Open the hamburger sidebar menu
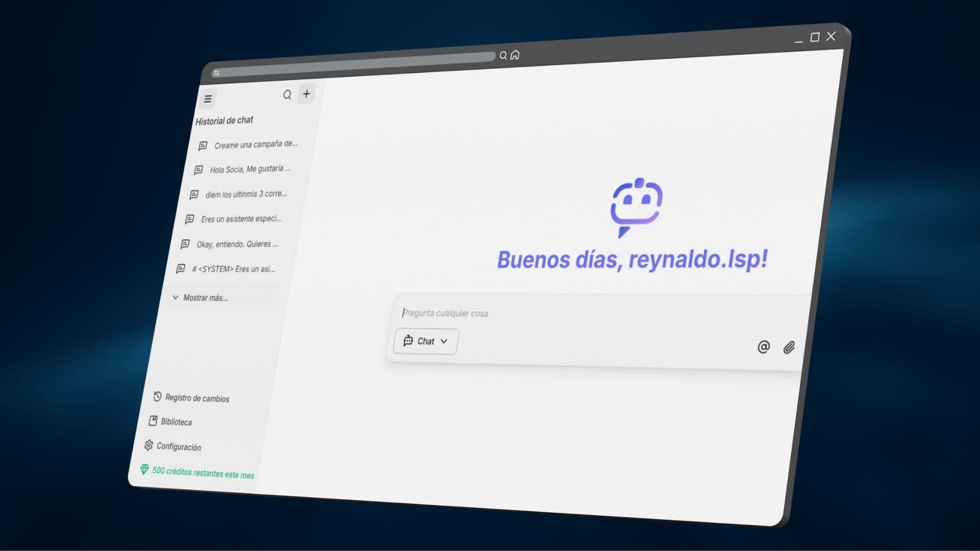The height and width of the screenshot is (551, 980). point(207,98)
